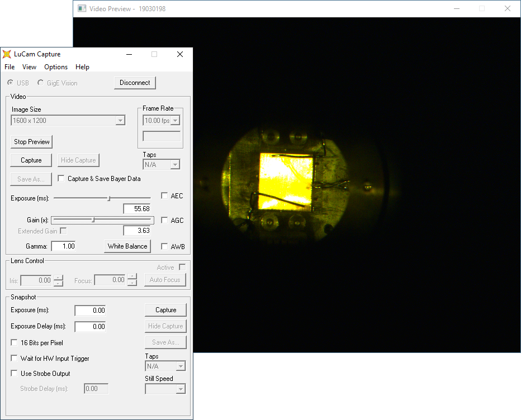This screenshot has width=521, height=420.
Task: Enable the AWB auto white balance checkbox
Action: (x=164, y=246)
